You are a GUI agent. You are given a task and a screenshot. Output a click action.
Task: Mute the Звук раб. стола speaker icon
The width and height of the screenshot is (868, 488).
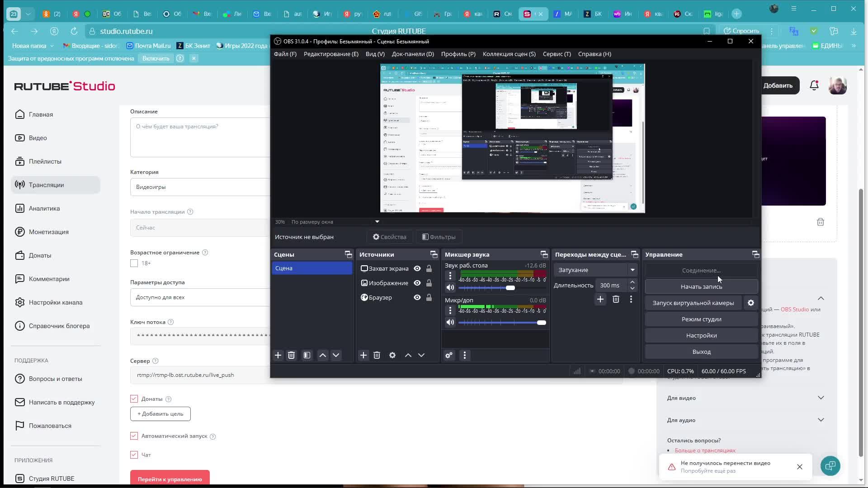450,288
